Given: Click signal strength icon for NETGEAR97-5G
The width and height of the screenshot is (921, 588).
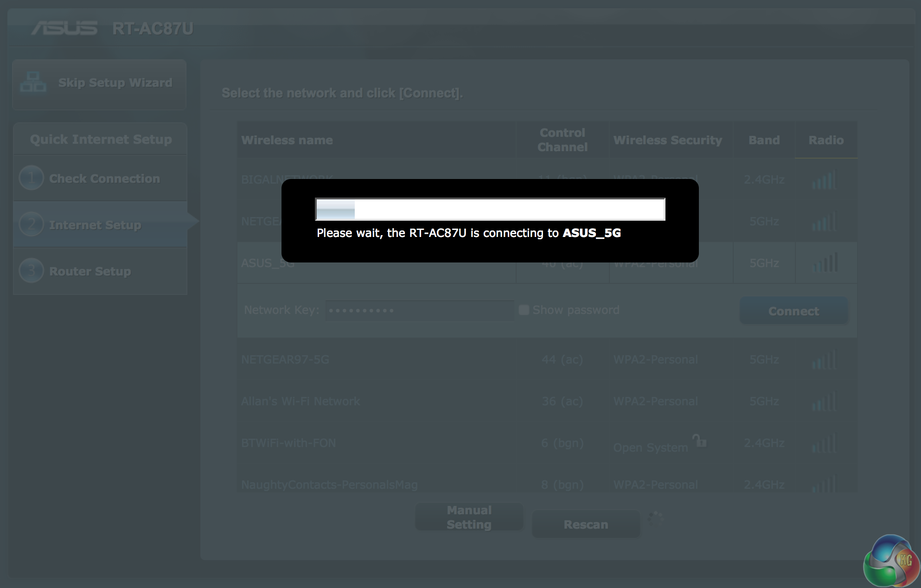Looking at the screenshot, I should (x=825, y=359).
